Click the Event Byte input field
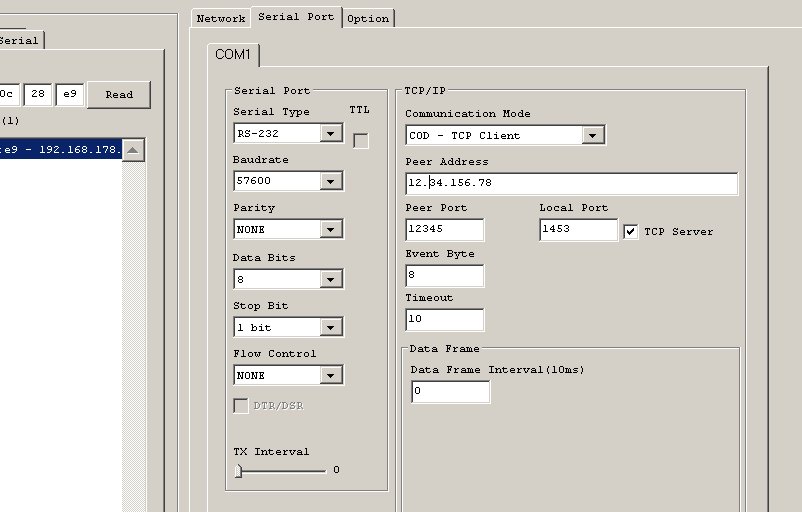802x512 pixels. click(444, 275)
